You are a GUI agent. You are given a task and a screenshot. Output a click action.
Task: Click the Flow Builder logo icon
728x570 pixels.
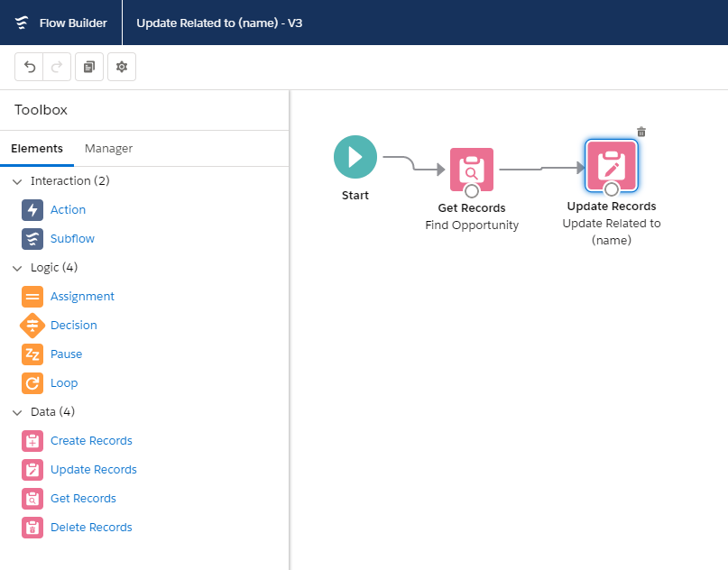[23, 23]
